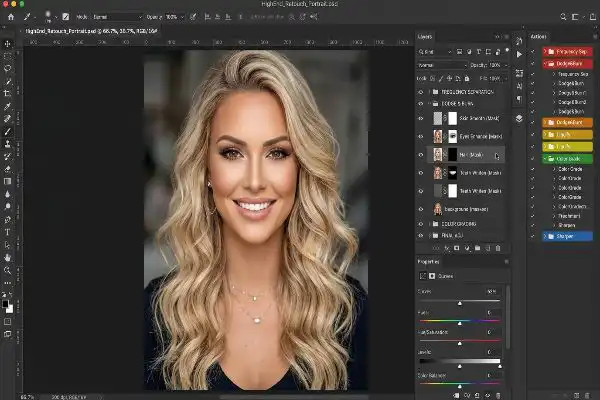Hide the Skin Smooth (Mask) layer
This screenshot has height=400, width=600.
(x=421, y=118)
